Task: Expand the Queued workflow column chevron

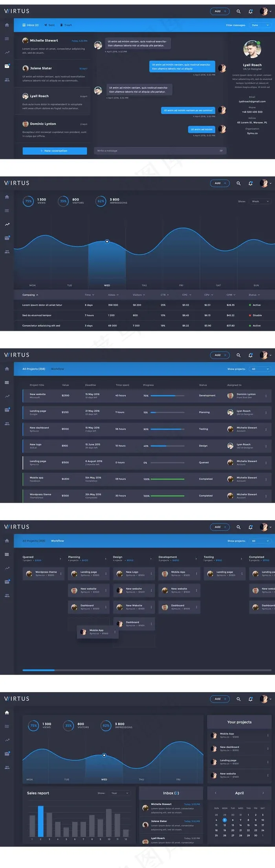Action: tap(60, 559)
